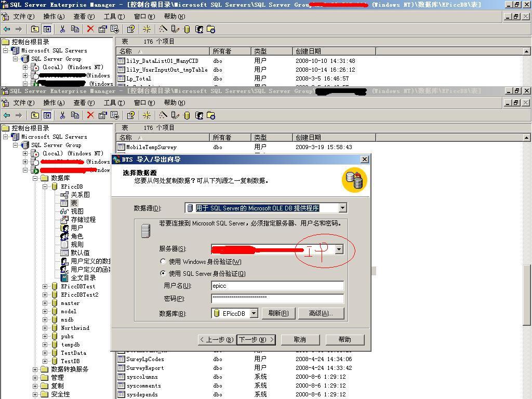Open 数据库 EPiccDB dropdown in wizard
The image size is (532, 399).
(x=254, y=313)
